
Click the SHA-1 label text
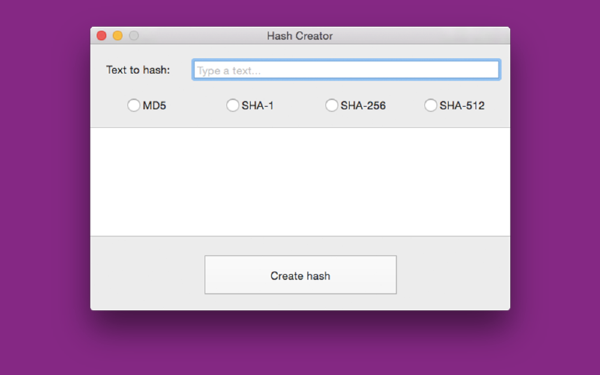click(x=258, y=106)
